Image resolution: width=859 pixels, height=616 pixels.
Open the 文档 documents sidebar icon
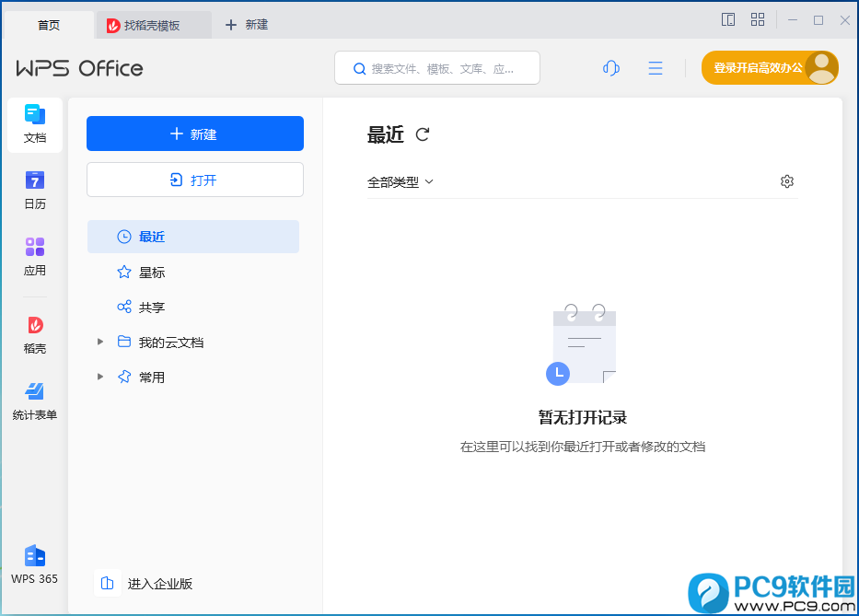(x=34, y=124)
